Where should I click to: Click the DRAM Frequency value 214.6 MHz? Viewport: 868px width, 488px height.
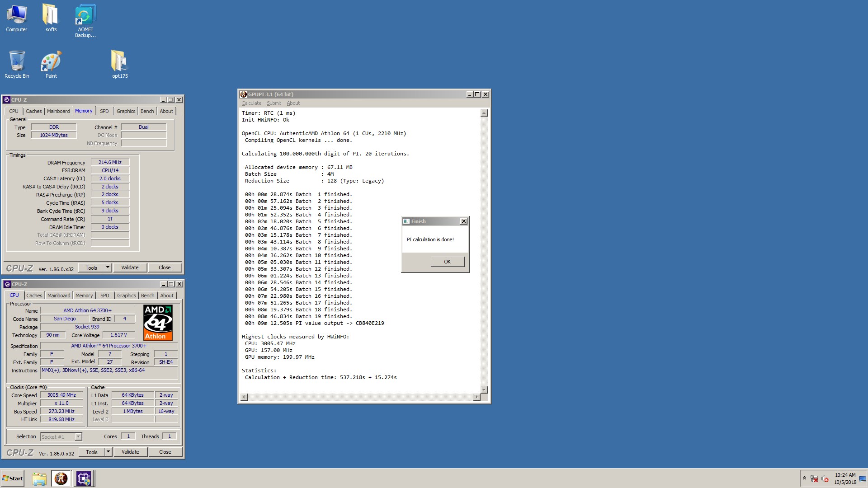[x=110, y=162]
